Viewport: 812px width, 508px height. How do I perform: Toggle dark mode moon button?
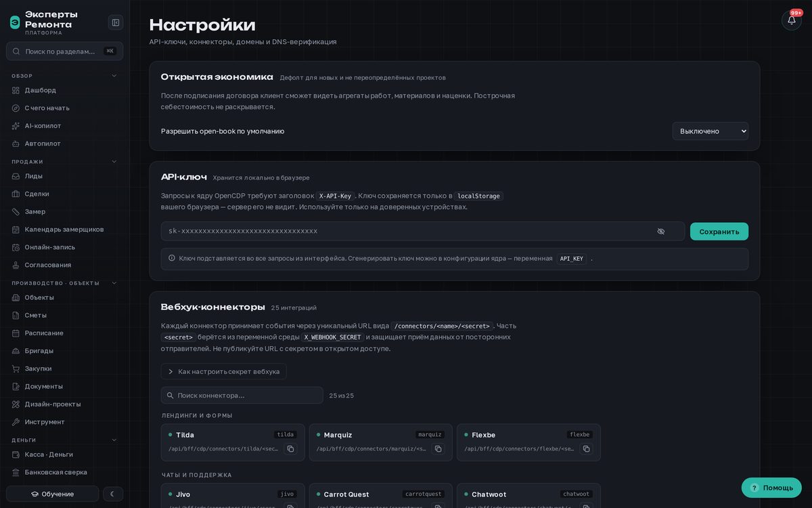tap(113, 494)
